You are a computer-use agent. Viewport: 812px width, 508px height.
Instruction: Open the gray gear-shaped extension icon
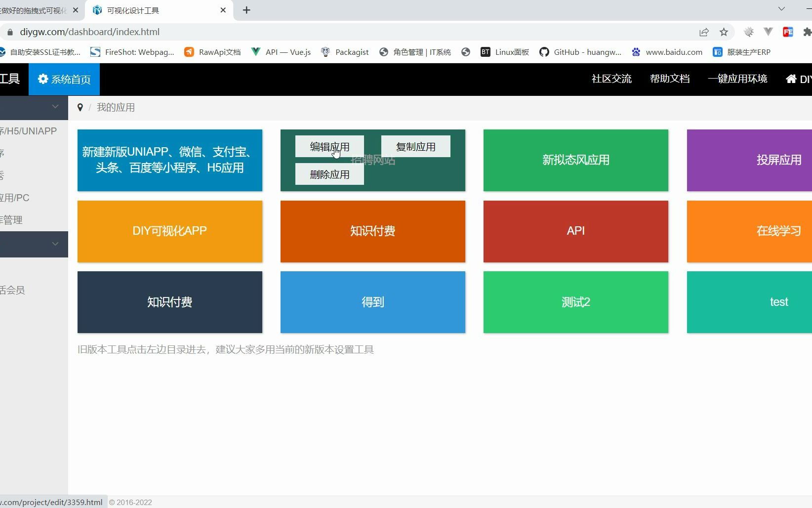(x=749, y=32)
